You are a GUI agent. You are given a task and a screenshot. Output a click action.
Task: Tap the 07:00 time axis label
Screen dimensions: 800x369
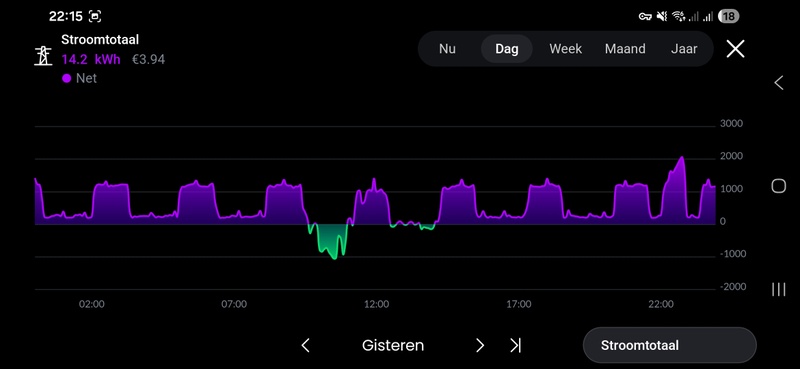coord(234,304)
